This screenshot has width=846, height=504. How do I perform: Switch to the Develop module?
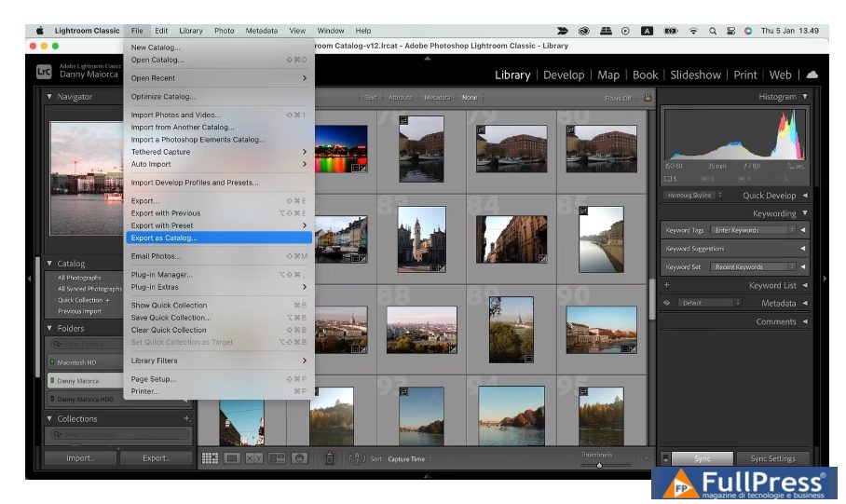tap(564, 75)
